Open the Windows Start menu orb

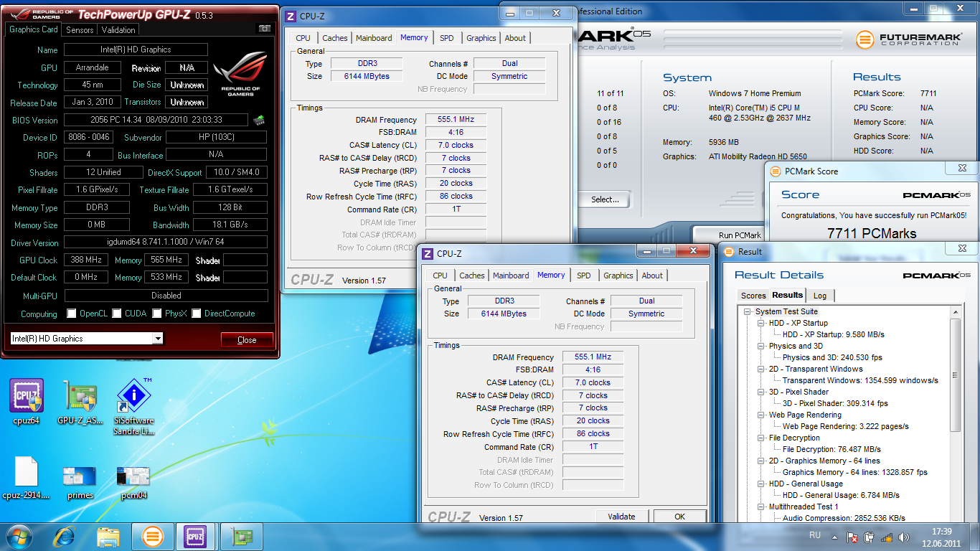point(19,537)
